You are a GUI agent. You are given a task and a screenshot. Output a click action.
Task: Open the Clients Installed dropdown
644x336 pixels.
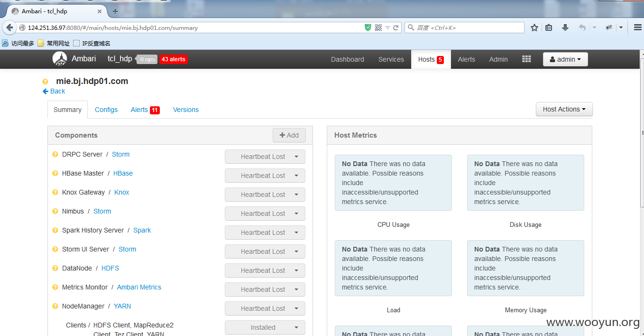tap(265, 327)
